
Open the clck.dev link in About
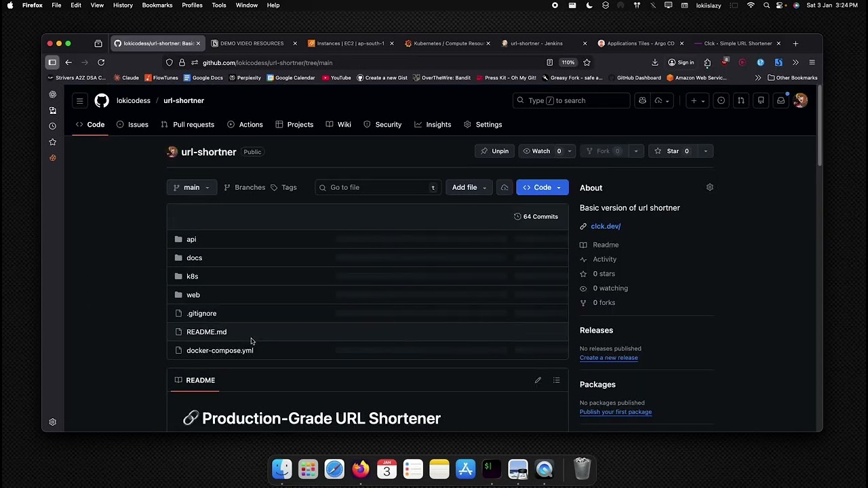[606, 226]
